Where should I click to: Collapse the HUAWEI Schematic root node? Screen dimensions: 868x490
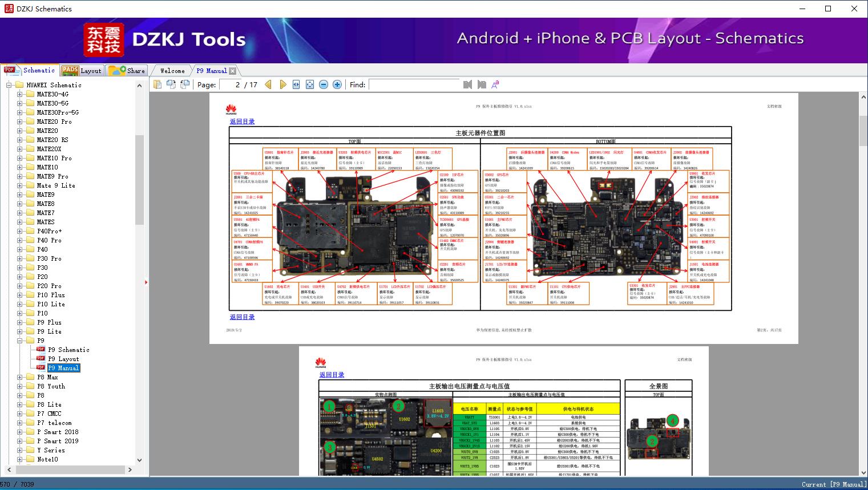click(9, 85)
